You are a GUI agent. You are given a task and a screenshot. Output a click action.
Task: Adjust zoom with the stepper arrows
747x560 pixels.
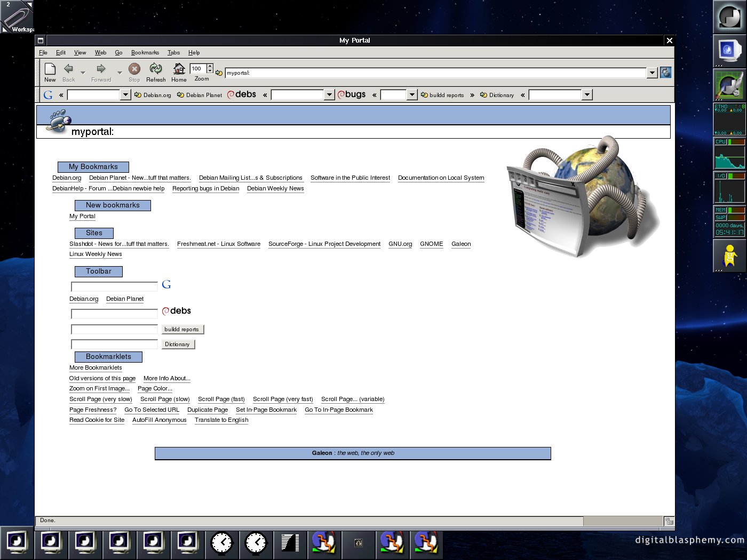point(210,68)
